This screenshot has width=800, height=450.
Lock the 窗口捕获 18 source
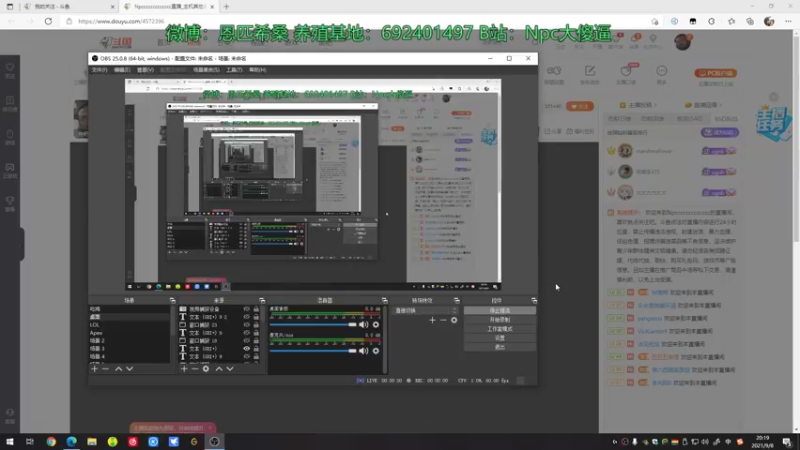256,340
